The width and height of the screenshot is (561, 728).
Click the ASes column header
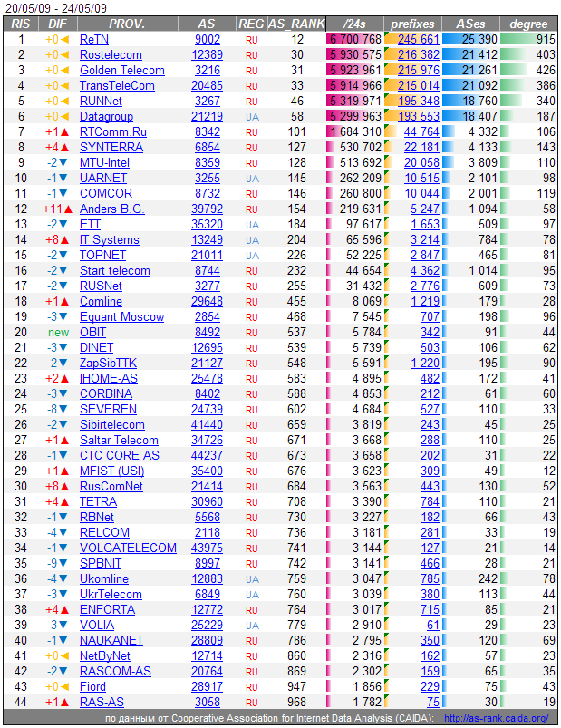tap(470, 24)
